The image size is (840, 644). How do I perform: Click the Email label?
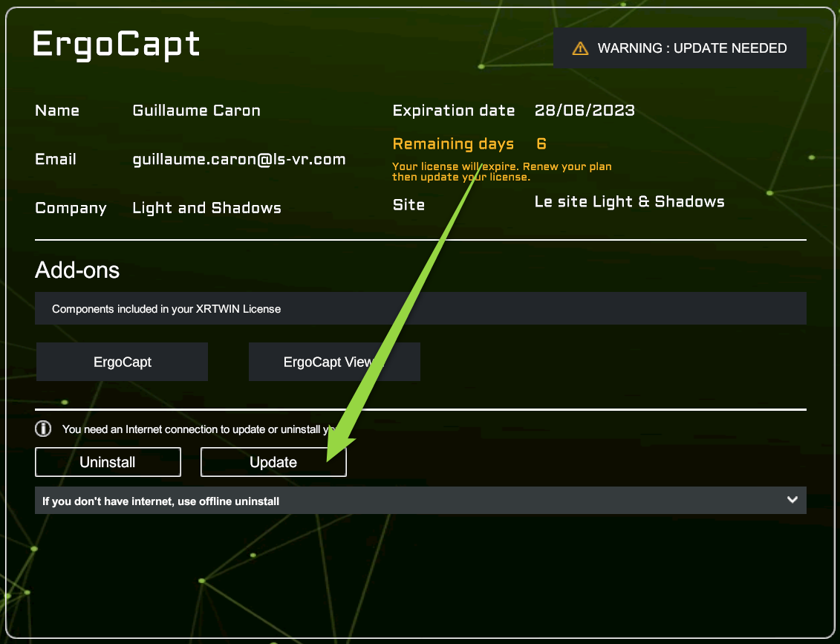[55, 159]
